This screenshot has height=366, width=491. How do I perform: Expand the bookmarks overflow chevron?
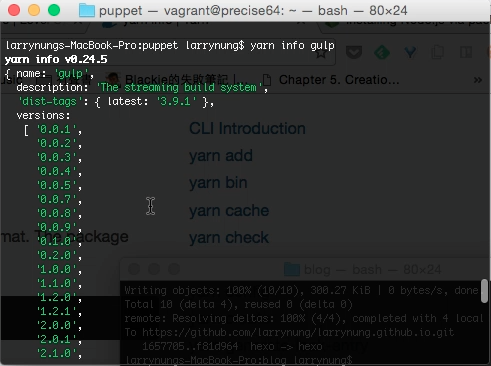[x=478, y=80]
